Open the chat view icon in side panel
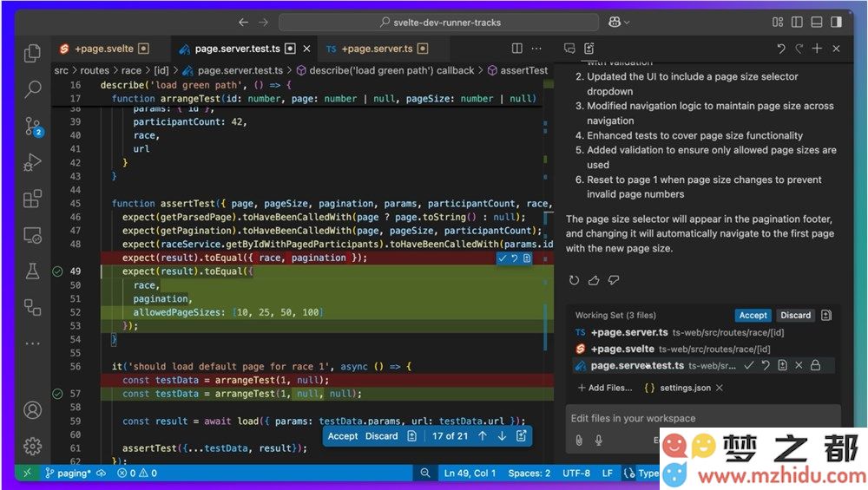 pos(569,49)
